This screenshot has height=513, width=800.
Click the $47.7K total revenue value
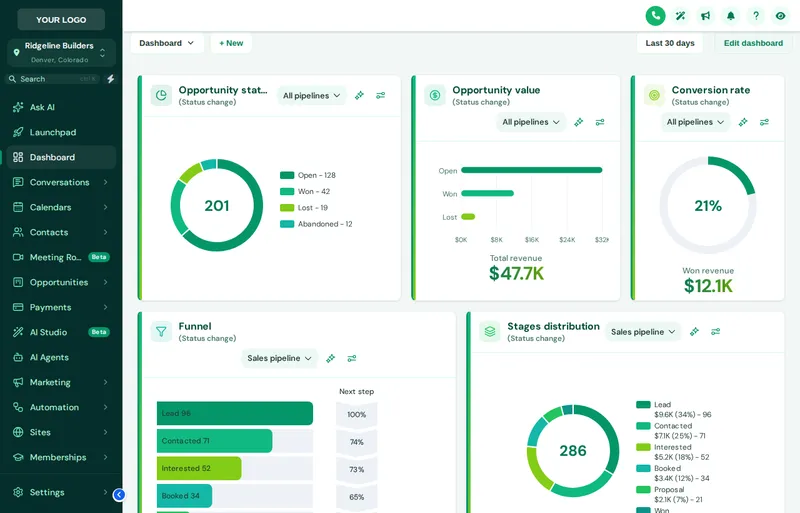point(516,274)
